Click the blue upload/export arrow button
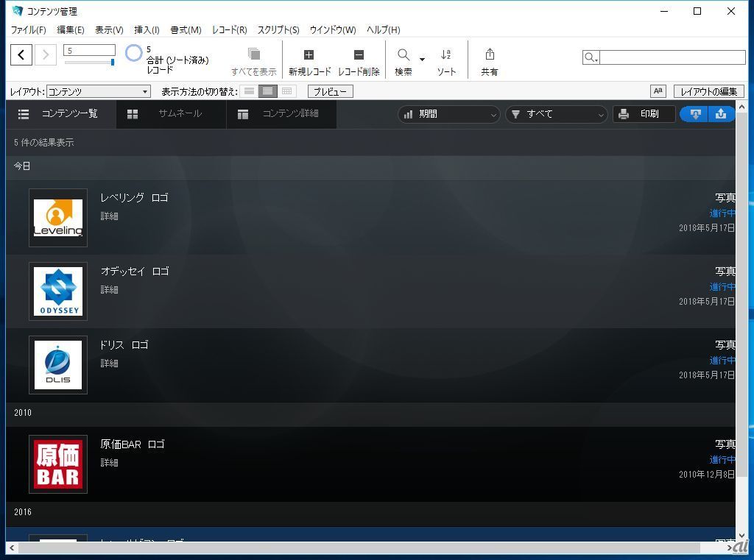 coord(721,114)
